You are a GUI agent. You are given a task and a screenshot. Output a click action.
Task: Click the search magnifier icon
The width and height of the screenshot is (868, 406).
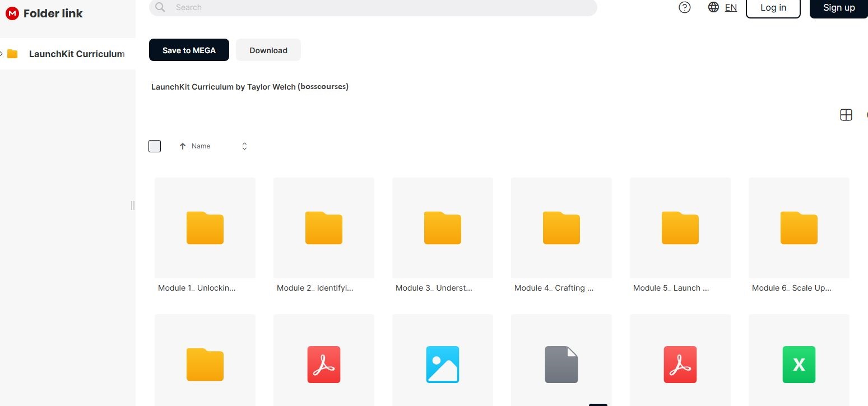pyautogui.click(x=160, y=7)
